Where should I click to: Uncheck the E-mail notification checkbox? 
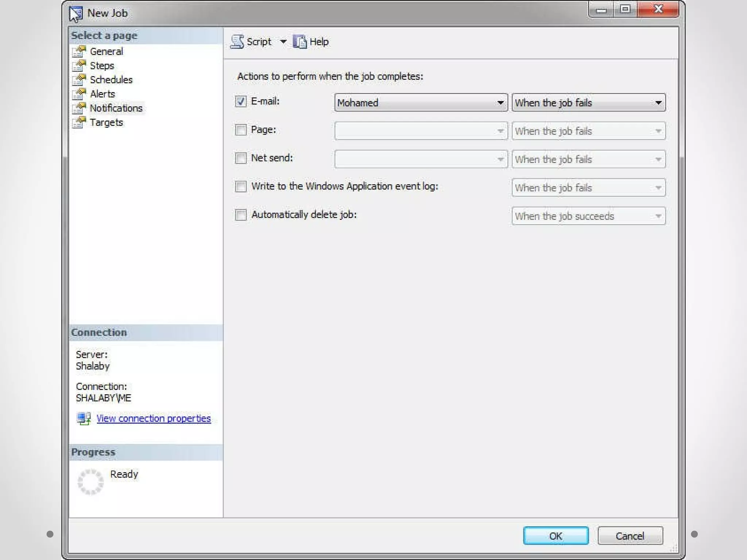coord(241,101)
